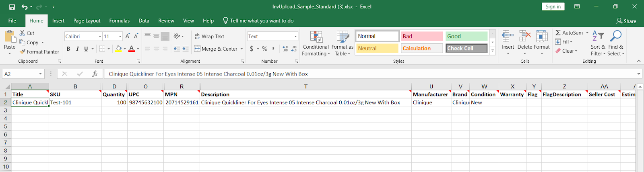Apply the Neutral cell style
The height and width of the screenshot is (172, 644).
[x=377, y=48]
